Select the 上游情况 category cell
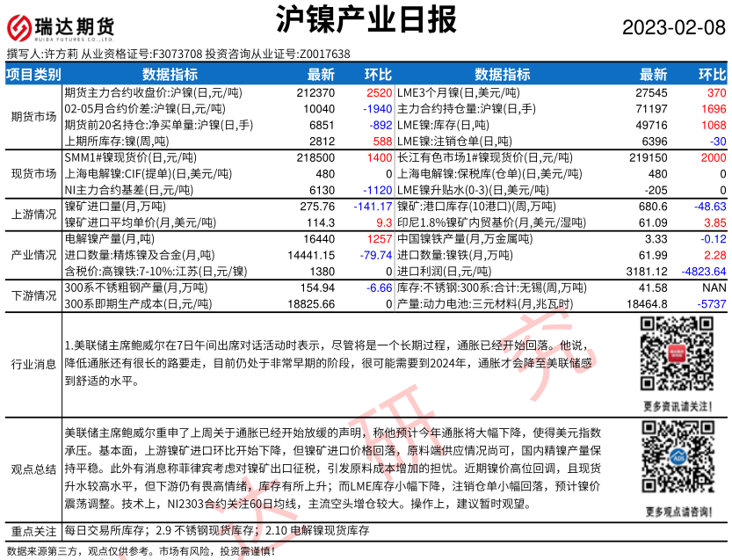This screenshot has width=732, height=560. (x=33, y=214)
